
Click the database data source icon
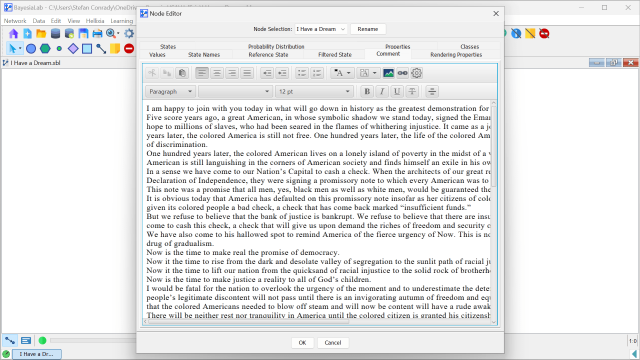(x=56, y=33)
